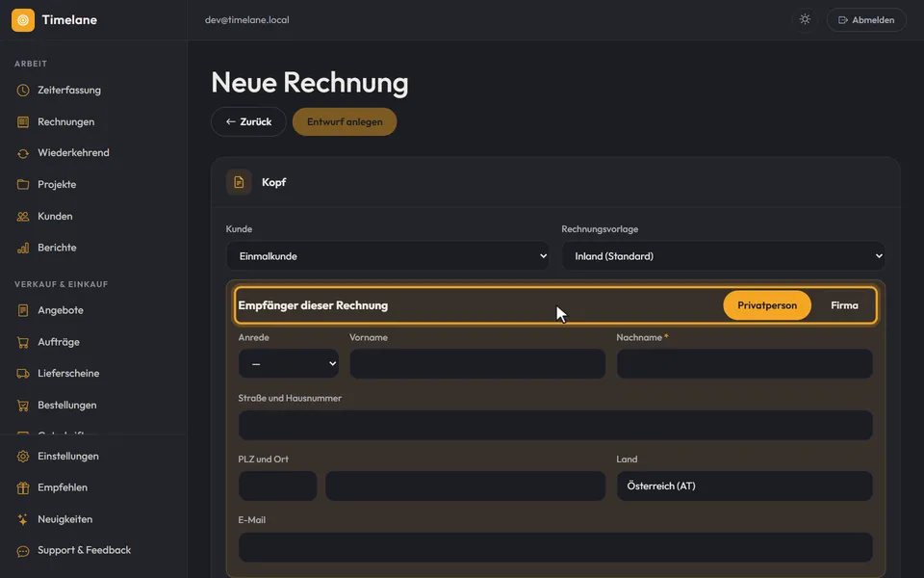Click the Berichte bar chart icon
The image size is (924, 578).
pyautogui.click(x=23, y=248)
